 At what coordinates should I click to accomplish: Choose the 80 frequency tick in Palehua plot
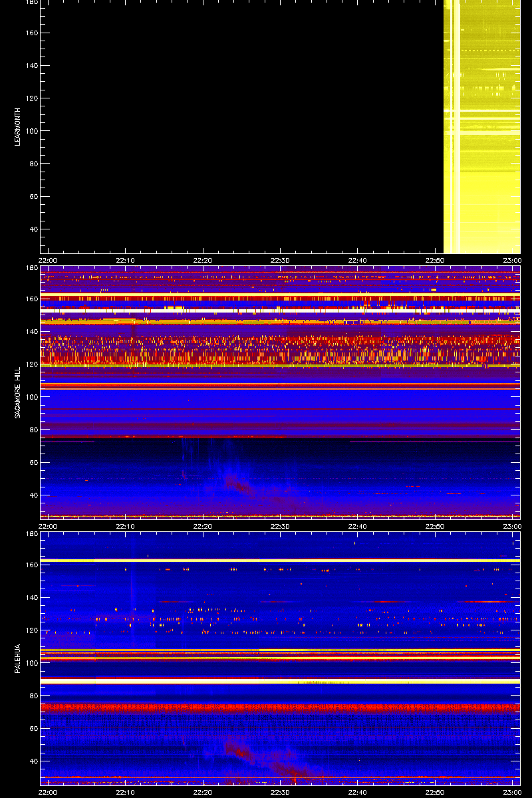[34, 696]
